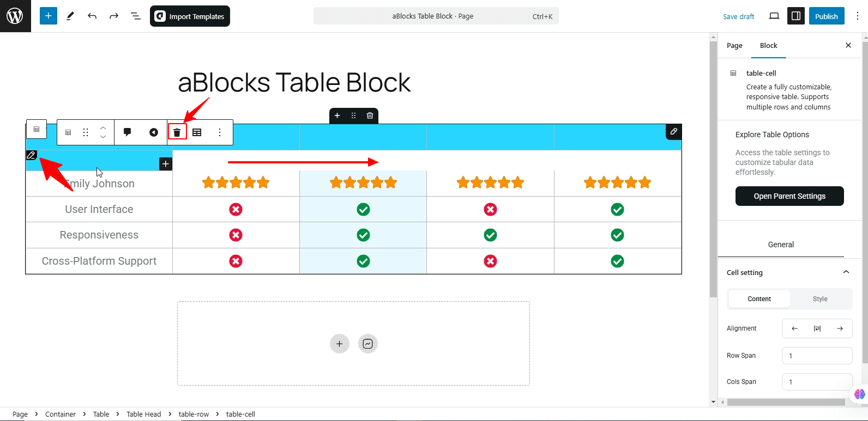
Task: Open the top bar options menu
Action: (x=858, y=16)
